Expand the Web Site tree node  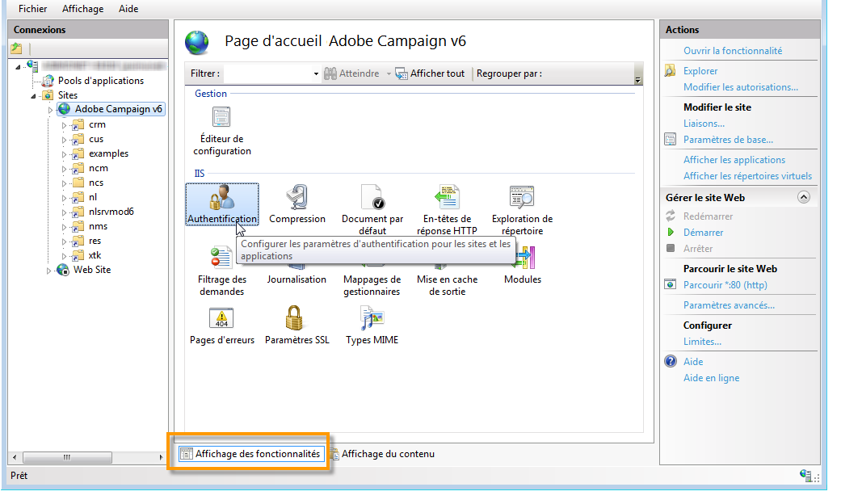pos(49,271)
